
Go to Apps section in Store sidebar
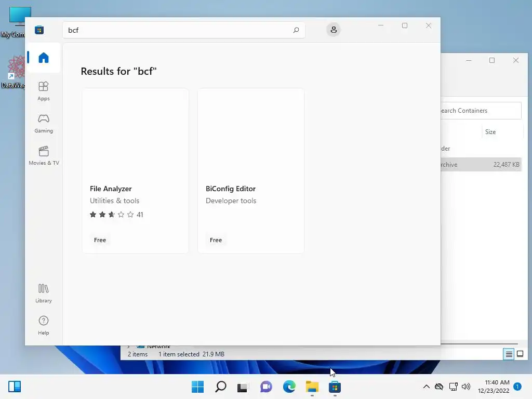[44, 91]
